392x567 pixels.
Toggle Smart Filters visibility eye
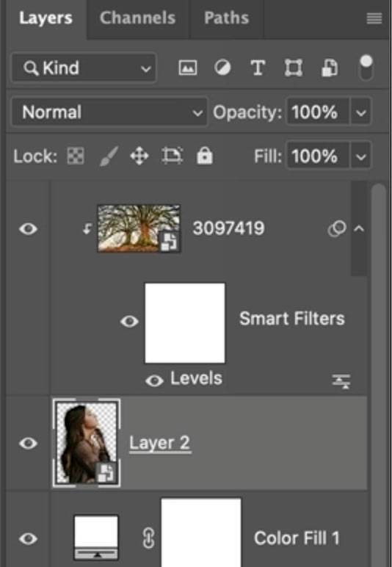click(x=129, y=321)
